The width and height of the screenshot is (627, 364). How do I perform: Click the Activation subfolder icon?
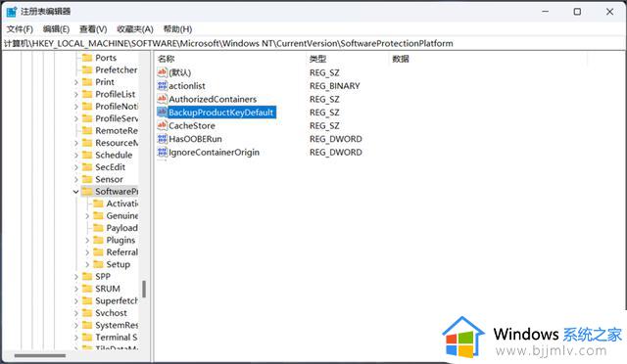click(98, 204)
